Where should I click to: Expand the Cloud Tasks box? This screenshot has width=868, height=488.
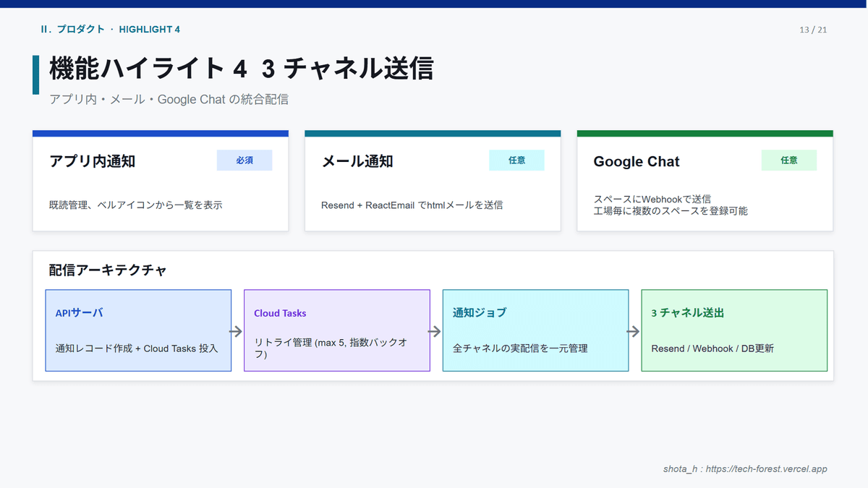336,330
